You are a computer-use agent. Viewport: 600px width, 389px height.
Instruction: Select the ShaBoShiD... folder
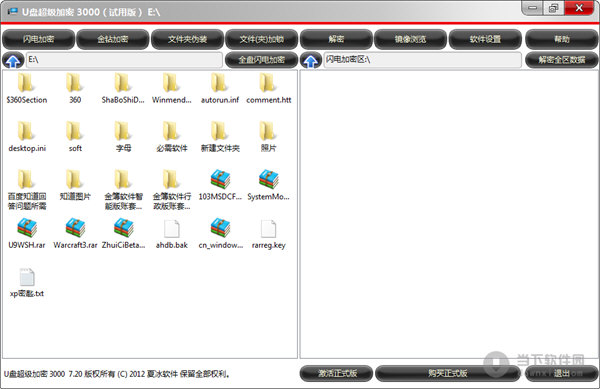pyautogui.click(x=123, y=89)
